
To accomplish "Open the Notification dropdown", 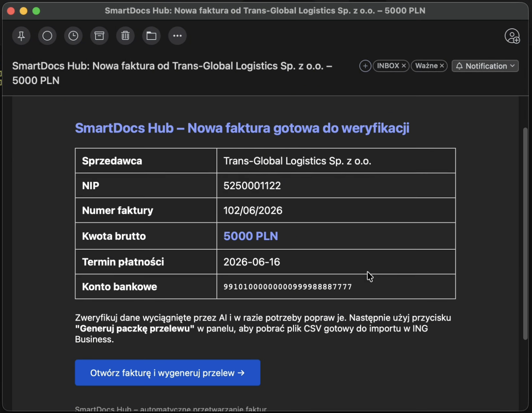I will tap(485, 66).
